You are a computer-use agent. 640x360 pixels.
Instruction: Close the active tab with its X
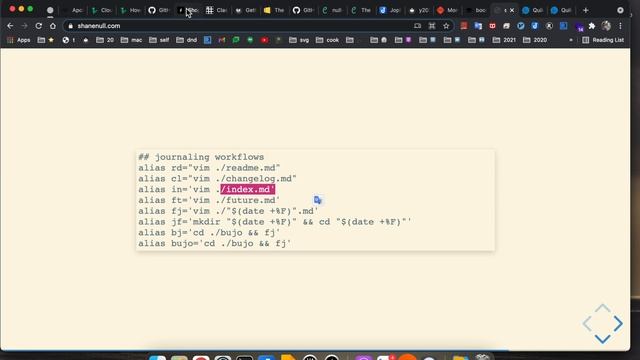coord(512,10)
